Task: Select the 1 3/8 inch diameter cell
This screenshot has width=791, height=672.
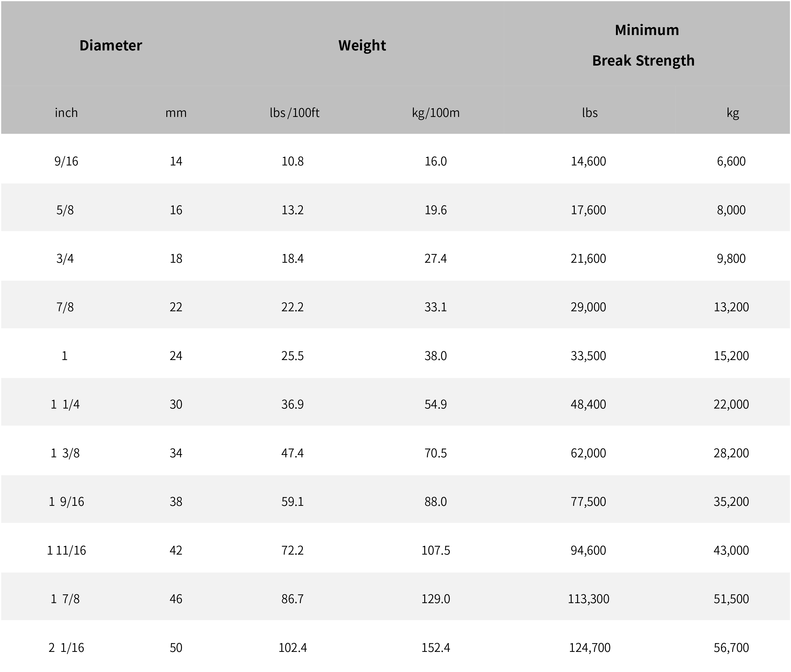Action: click(x=65, y=453)
